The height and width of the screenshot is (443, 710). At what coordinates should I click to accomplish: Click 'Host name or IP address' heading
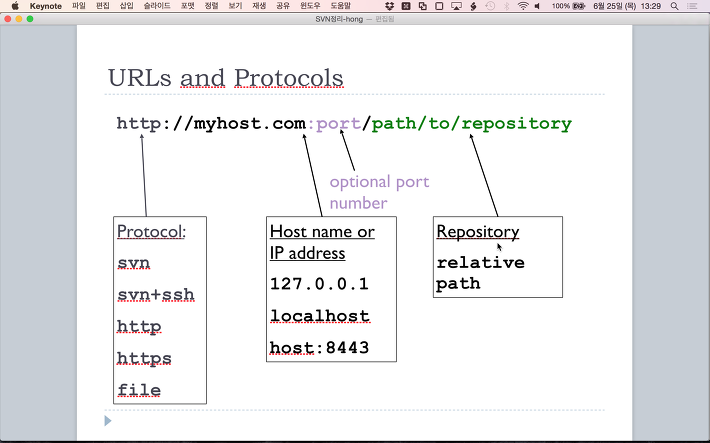(x=322, y=242)
